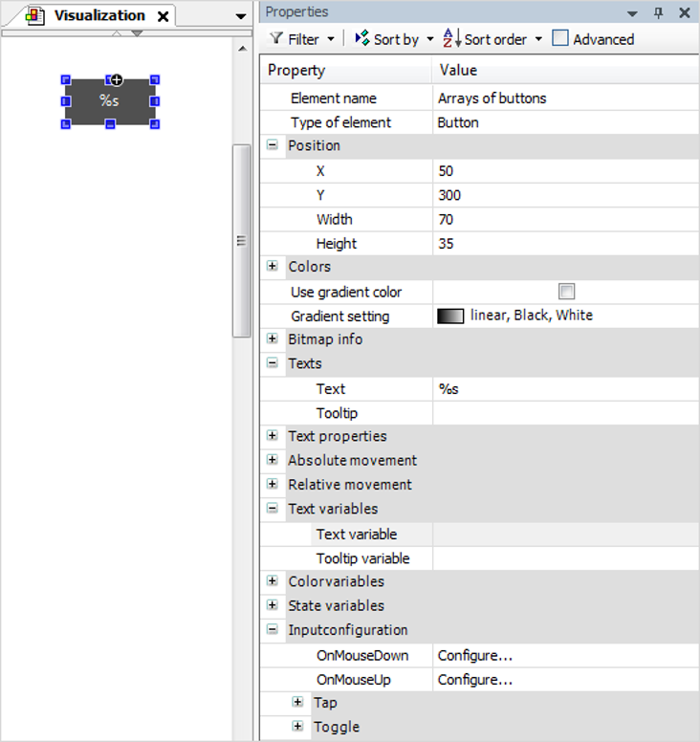Open the Sort order dropdown arrow

pyautogui.click(x=538, y=39)
